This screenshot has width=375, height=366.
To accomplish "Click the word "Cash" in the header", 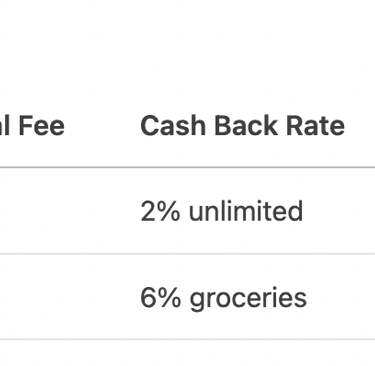I will pyautogui.click(x=173, y=126).
